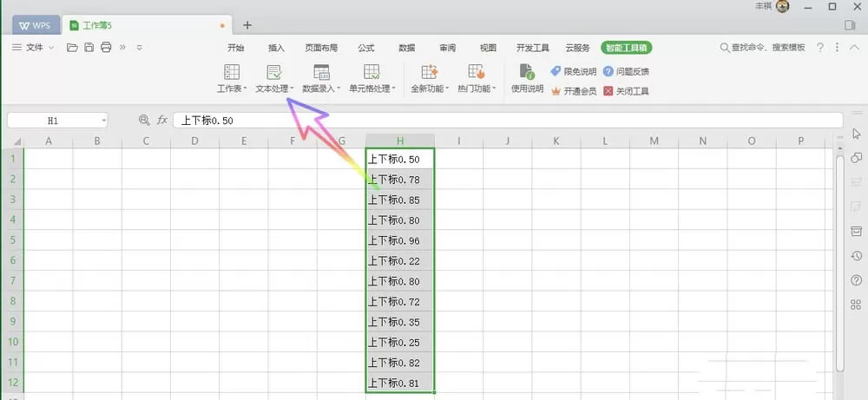Click the open folder icon in quick toolbar

pos(72,48)
